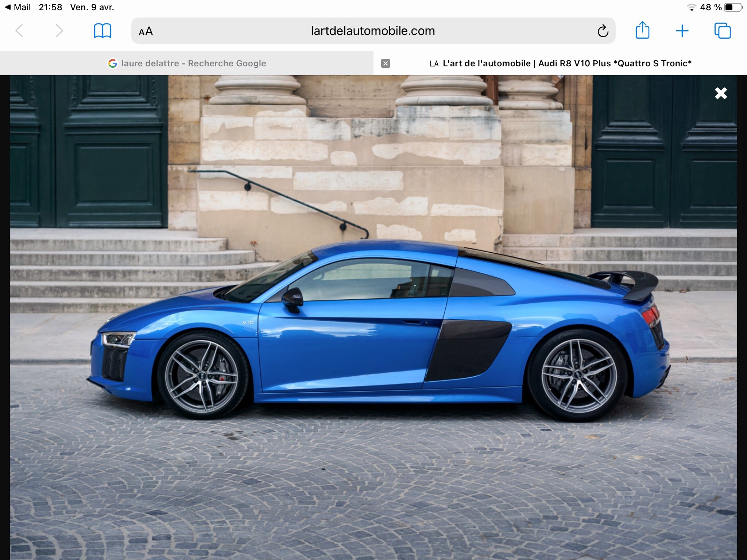Add a new tab with plus
This screenshot has width=747, height=560.
click(x=682, y=31)
